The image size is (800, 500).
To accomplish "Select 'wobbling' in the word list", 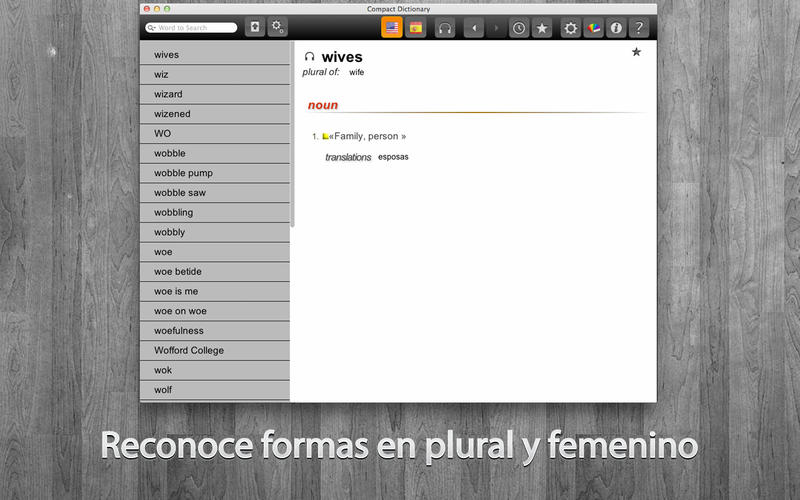I will point(215,213).
